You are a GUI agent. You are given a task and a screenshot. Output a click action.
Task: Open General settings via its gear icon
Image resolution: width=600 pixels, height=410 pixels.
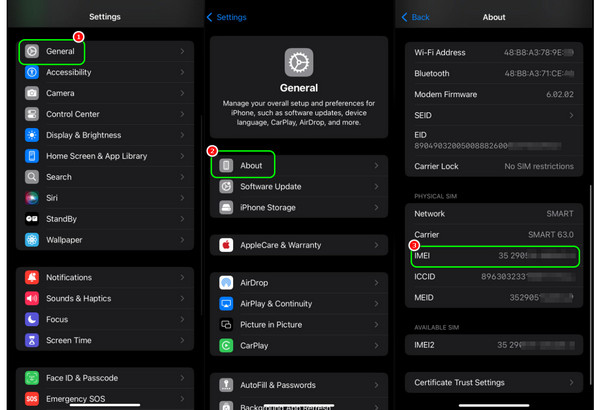tap(32, 51)
